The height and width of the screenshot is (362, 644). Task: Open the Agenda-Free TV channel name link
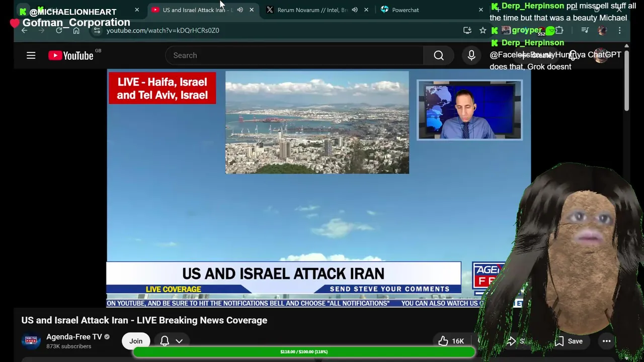pyautogui.click(x=74, y=337)
